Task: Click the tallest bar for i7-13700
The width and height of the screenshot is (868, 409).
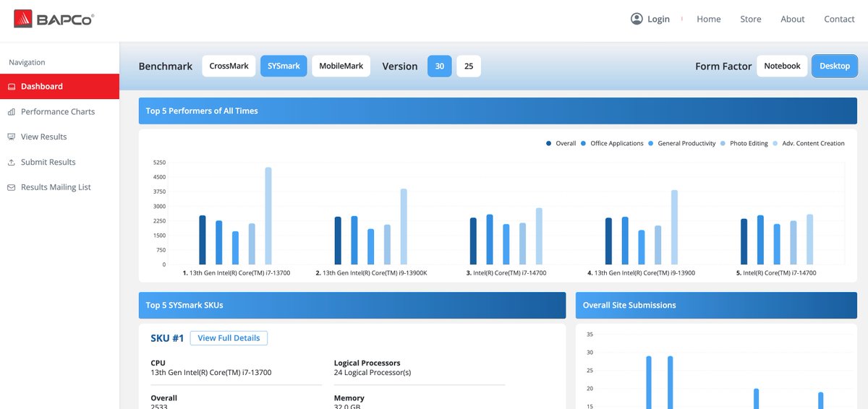Action: (x=268, y=216)
